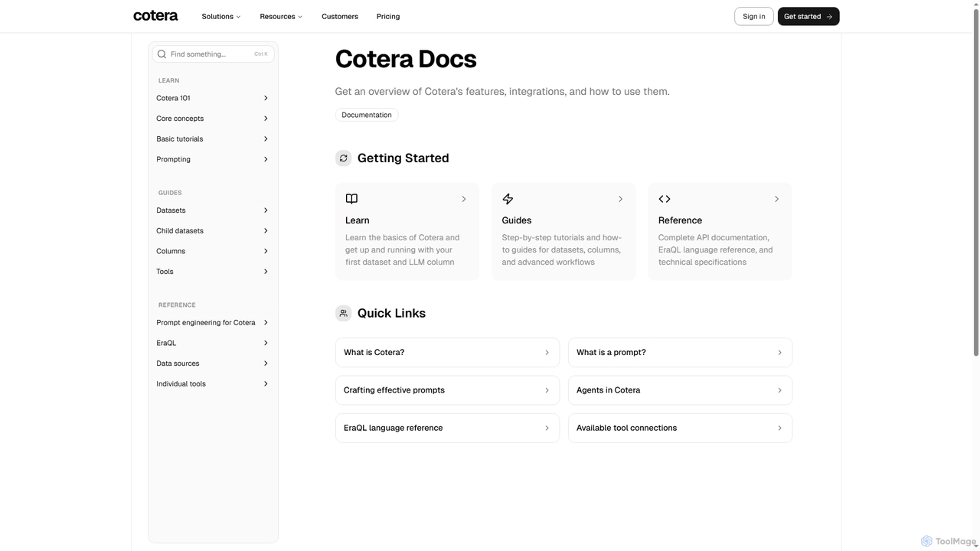Open Crafting effective prompts quick link
This screenshot has height=551, width=980.
447,390
